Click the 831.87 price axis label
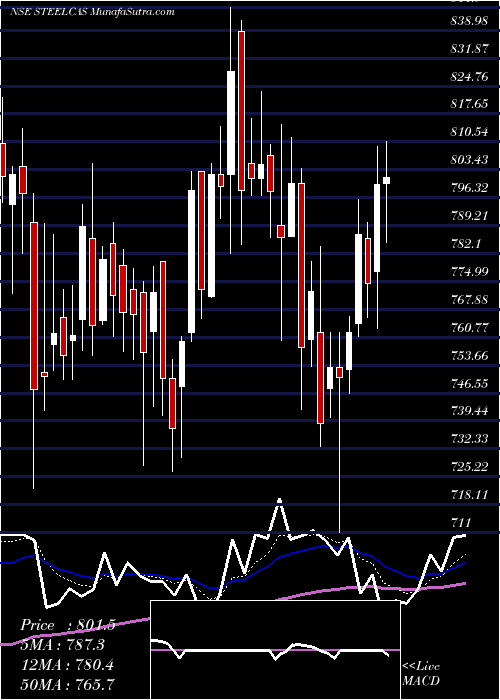The image size is (500, 700). (469, 49)
